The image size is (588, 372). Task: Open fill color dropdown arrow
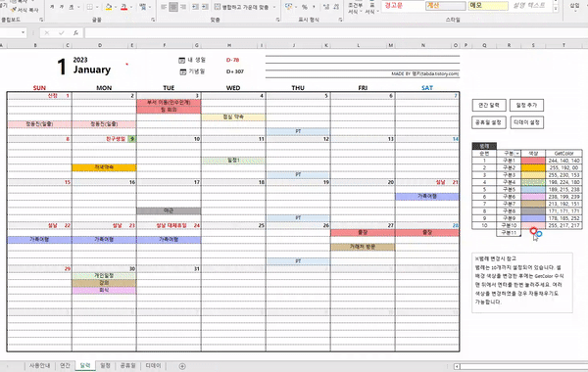click(116, 7)
